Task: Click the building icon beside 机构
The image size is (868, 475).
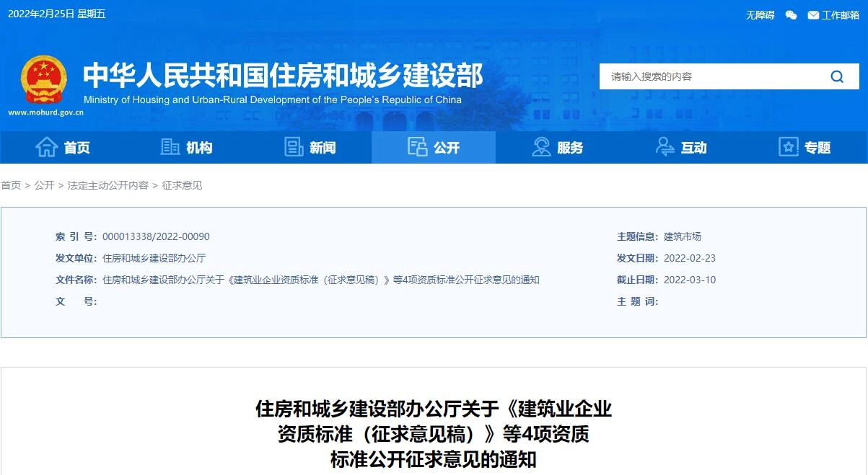Action: pyautogui.click(x=169, y=146)
